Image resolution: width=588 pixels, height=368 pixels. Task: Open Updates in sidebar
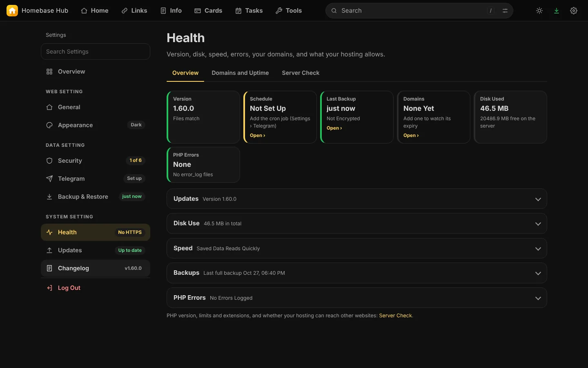point(96,250)
